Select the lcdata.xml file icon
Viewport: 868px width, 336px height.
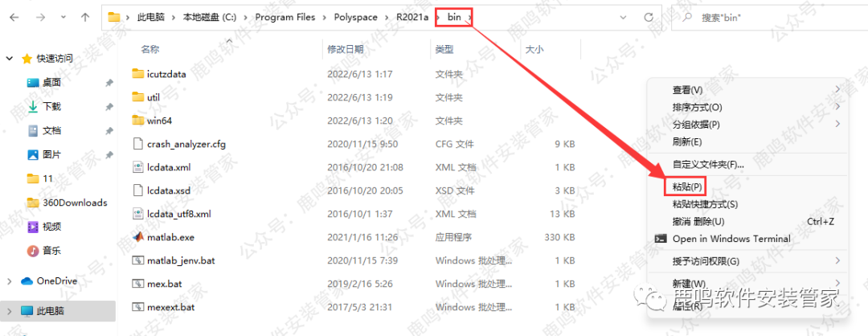tap(138, 167)
